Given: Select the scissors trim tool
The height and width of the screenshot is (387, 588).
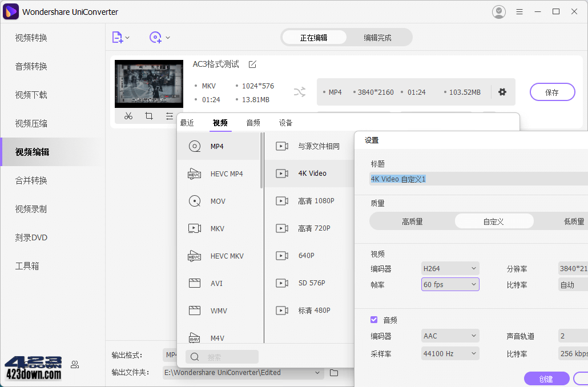Looking at the screenshot, I should click(x=128, y=116).
